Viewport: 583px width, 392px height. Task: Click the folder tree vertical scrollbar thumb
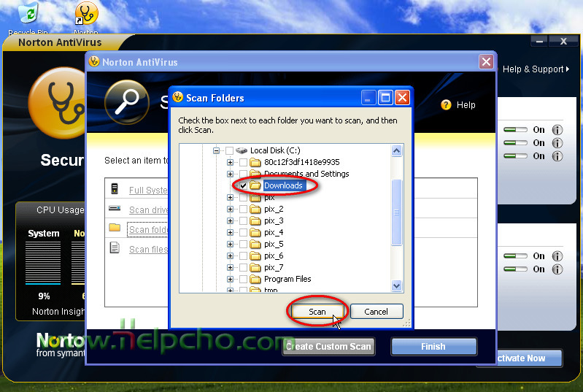397,212
